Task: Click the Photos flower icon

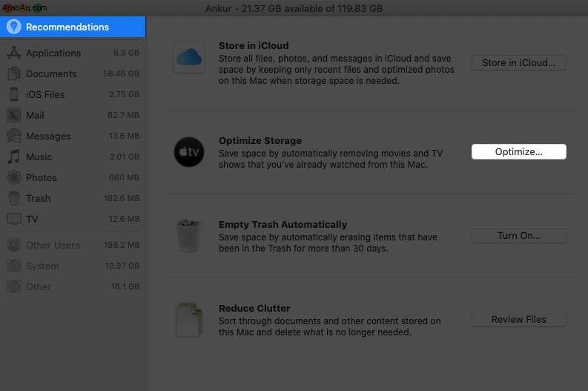Action: pyautogui.click(x=14, y=177)
